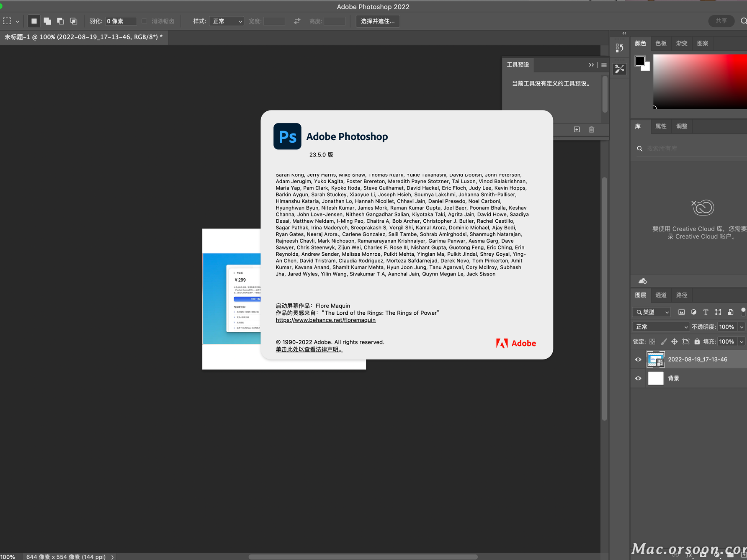Open the blend mode dropdown showing 正常
Image resolution: width=747 pixels, height=560 pixels.
click(x=661, y=327)
